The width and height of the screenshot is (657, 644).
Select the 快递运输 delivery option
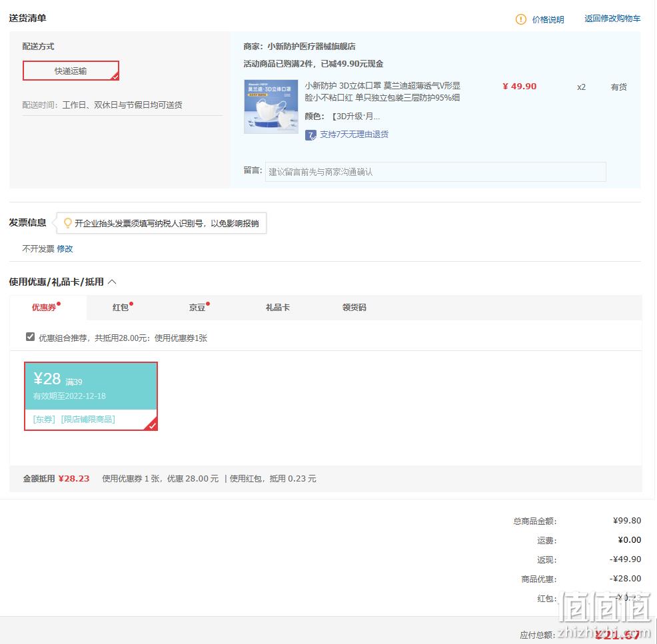[x=71, y=71]
